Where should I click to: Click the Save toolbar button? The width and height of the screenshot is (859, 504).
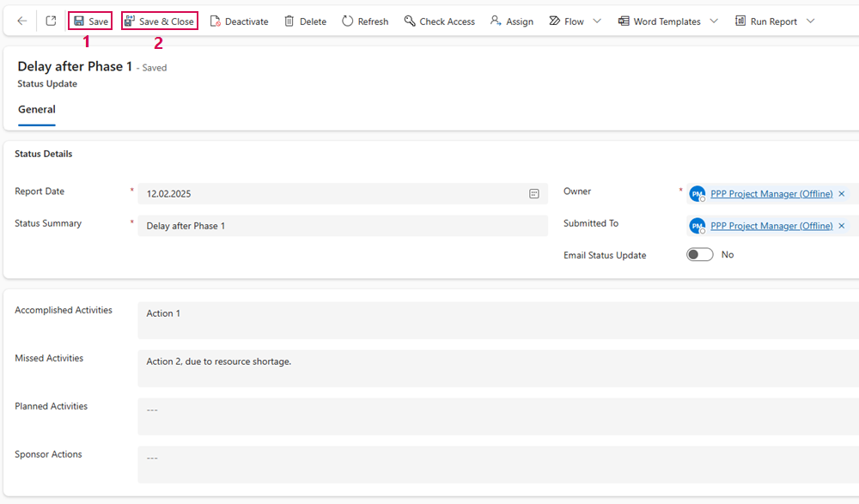(90, 21)
